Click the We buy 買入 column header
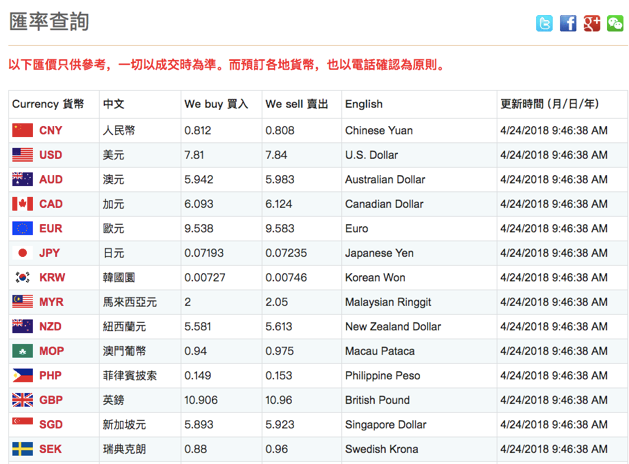Screen dimensions: 629x464 [216, 104]
